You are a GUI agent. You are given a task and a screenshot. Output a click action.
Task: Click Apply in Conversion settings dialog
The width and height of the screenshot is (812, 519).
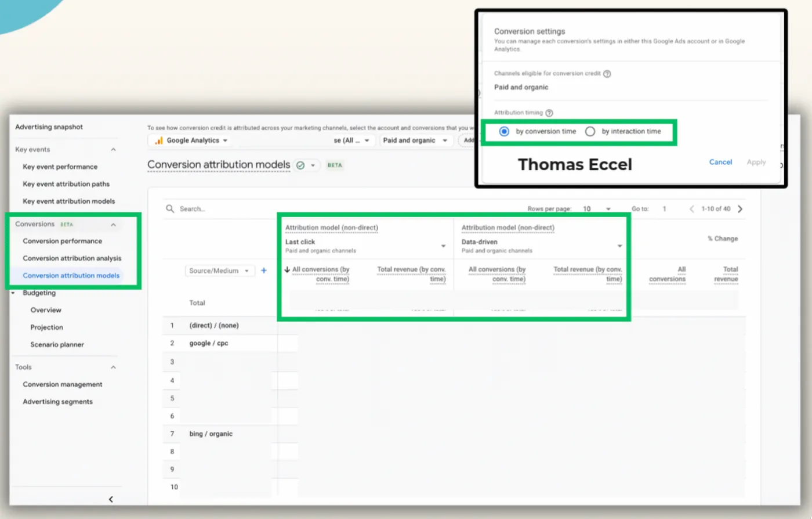pyautogui.click(x=756, y=162)
